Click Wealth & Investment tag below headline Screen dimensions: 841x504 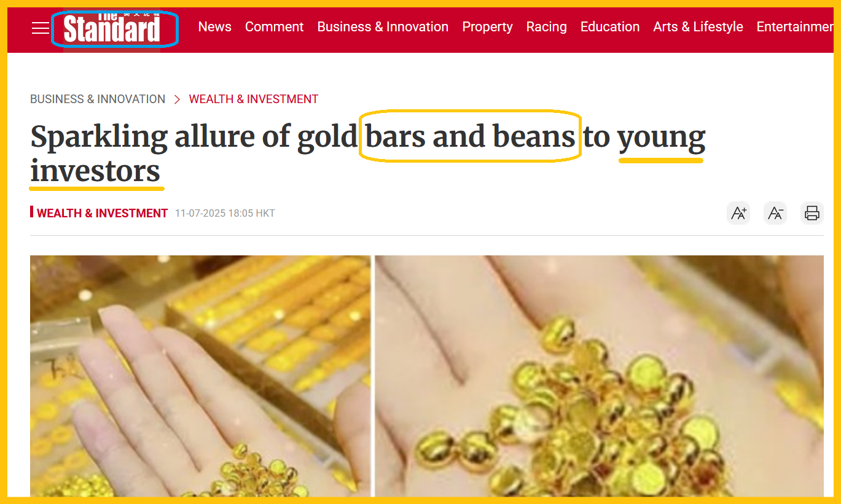point(102,213)
